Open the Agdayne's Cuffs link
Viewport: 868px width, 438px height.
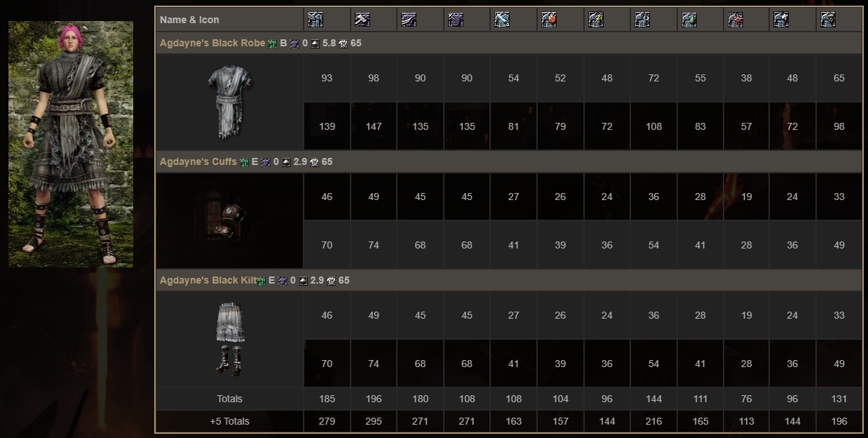198,161
